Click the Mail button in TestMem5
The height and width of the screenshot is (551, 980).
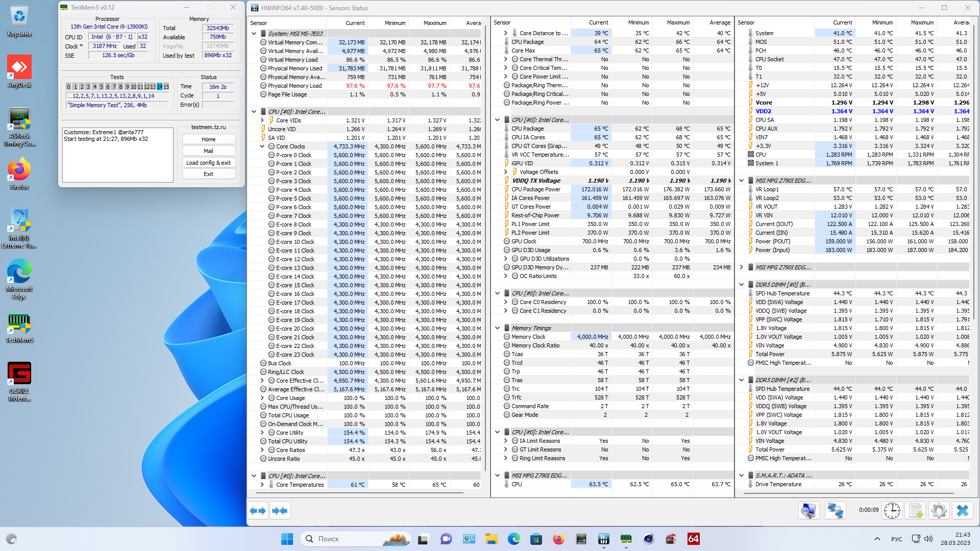pos(208,151)
